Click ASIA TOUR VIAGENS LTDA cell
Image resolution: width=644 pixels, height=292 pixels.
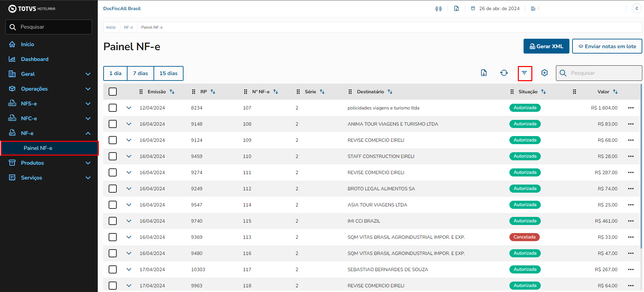(377, 205)
